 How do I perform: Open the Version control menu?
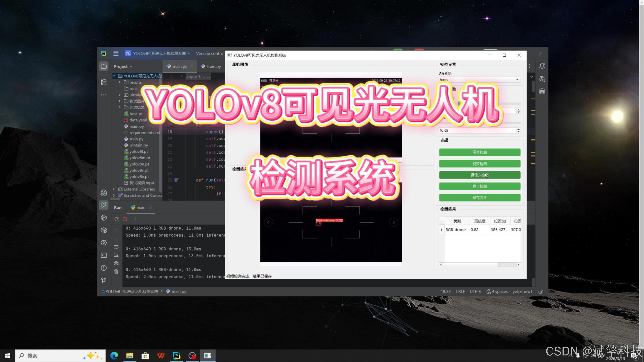[210, 53]
